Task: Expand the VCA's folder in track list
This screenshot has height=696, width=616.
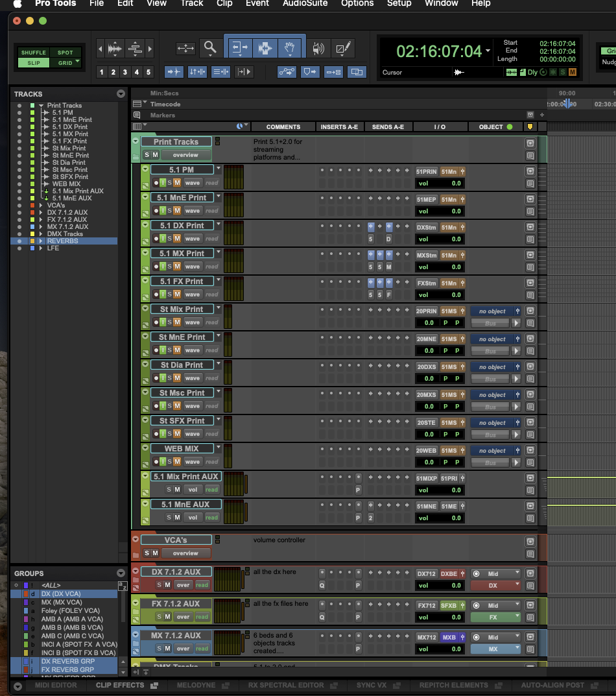Action: coord(41,206)
